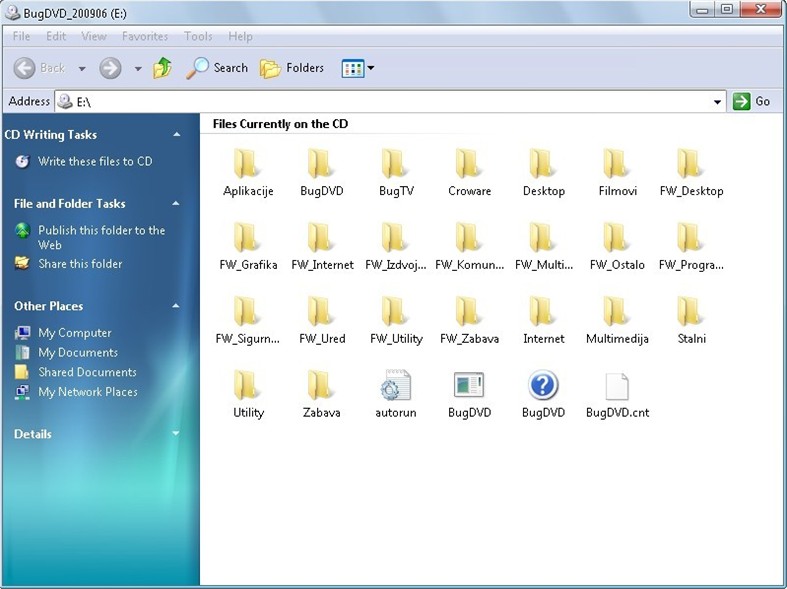This screenshot has height=589, width=787.
Task: Open the Filmovi folder
Action: (x=617, y=165)
